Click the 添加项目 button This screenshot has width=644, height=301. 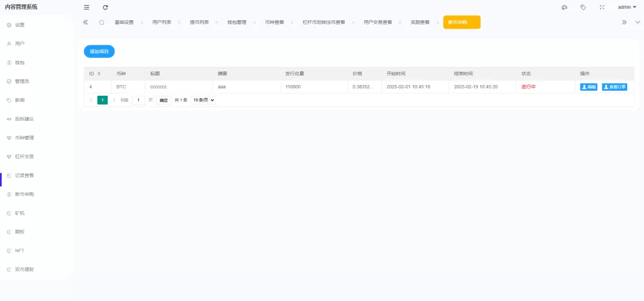(x=99, y=52)
